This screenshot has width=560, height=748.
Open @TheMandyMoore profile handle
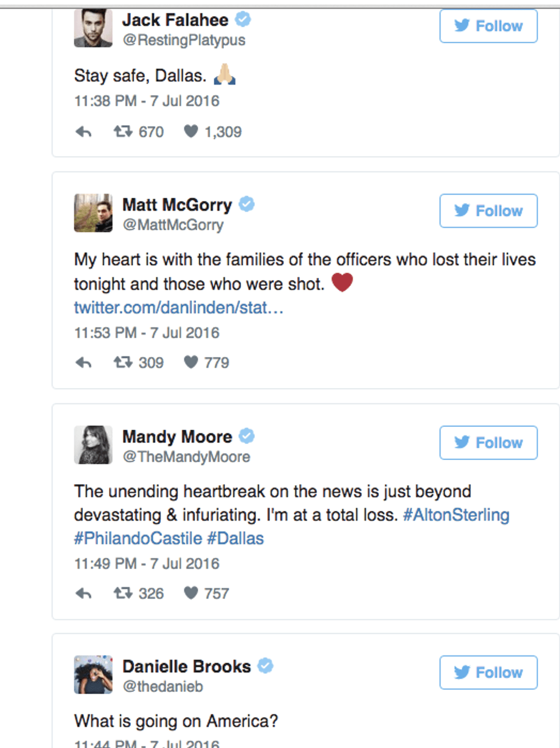pyautogui.click(x=186, y=457)
